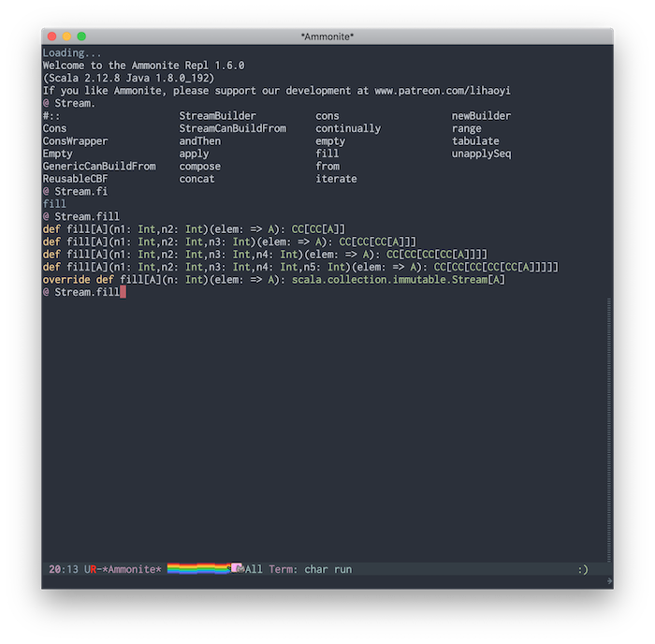The height and width of the screenshot is (644, 655).
Task: Click the '#::' completion entry
Action: click(51, 116)
